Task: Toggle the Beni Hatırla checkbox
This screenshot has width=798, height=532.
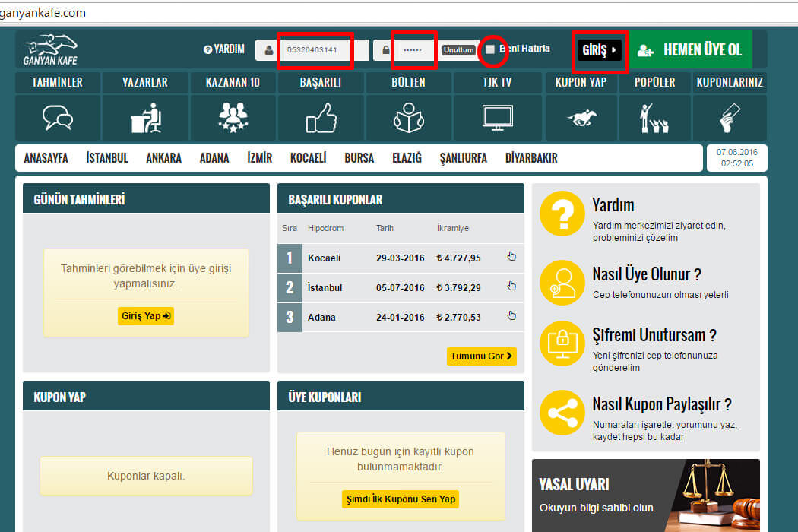Action: pyautogui.click(x=490, y=49)
